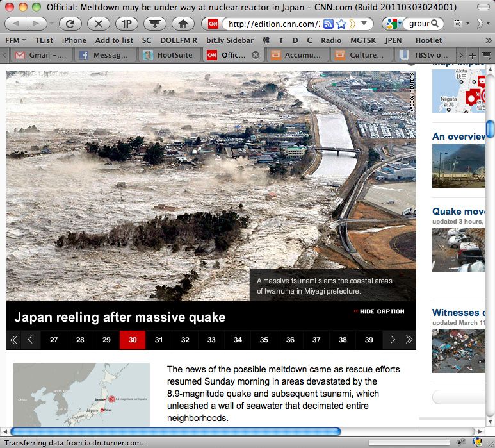This screenshot has height=448, width=495.
Task: Open a new tab with plus button
Action: (473, 55)
